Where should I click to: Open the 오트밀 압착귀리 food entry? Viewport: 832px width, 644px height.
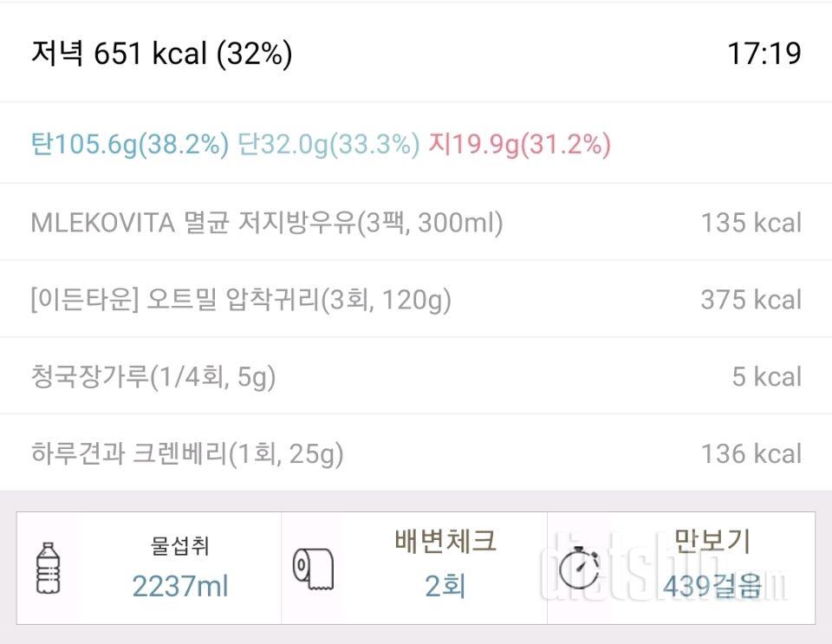click(241, 300)
